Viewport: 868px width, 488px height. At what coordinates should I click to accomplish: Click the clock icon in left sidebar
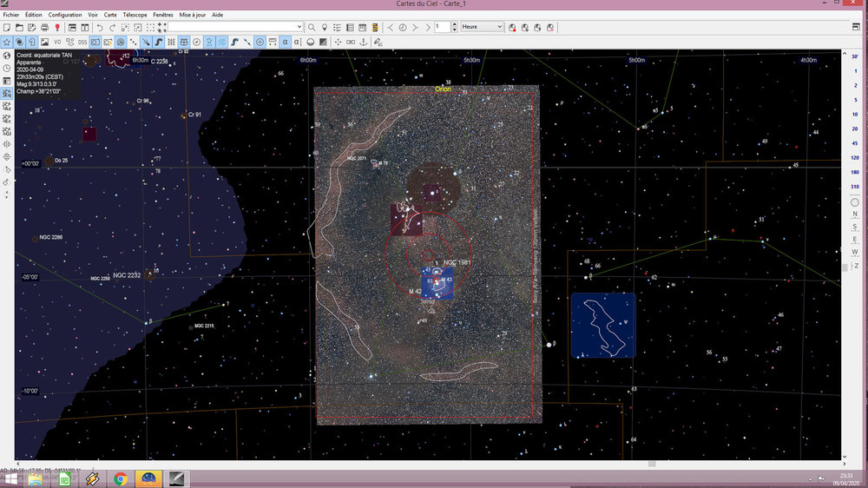coord(7,69)
